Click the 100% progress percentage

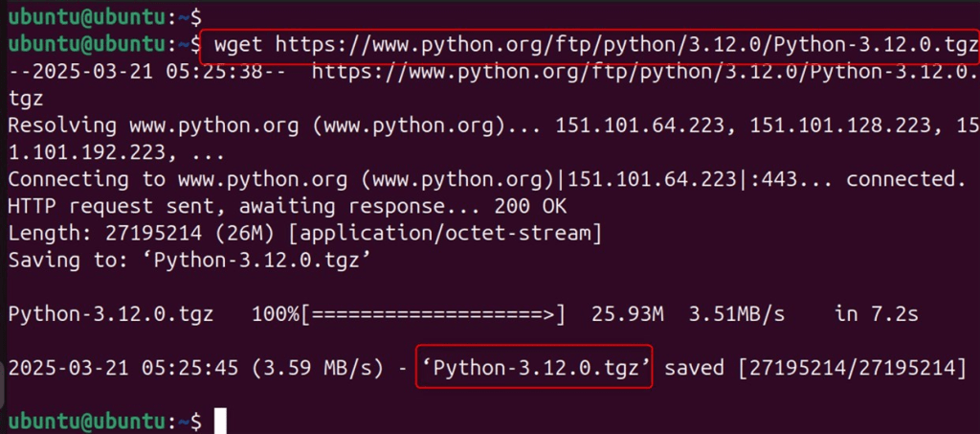point(276,314)
